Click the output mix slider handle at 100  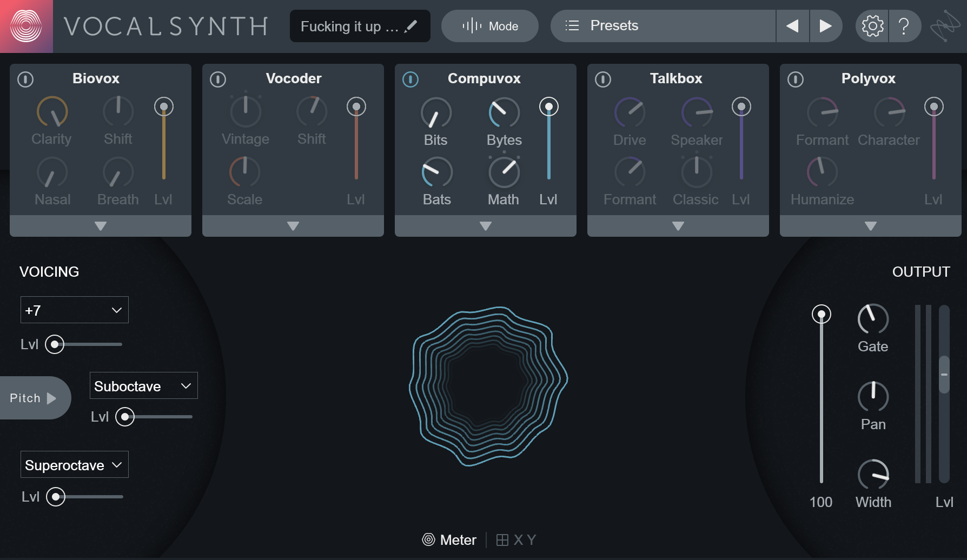tap(822, 314)
